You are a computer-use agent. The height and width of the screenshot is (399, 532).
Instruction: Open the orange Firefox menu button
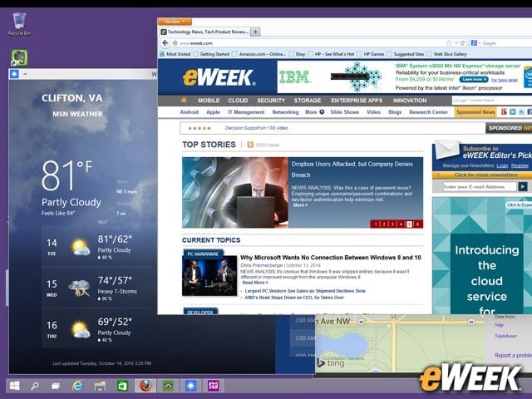(175, 22)
